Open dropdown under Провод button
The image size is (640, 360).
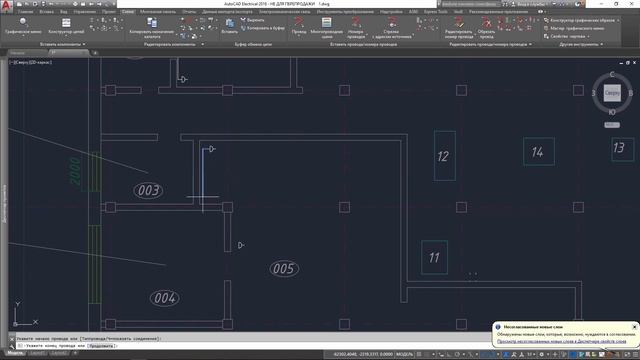click(x=299, y=36)
